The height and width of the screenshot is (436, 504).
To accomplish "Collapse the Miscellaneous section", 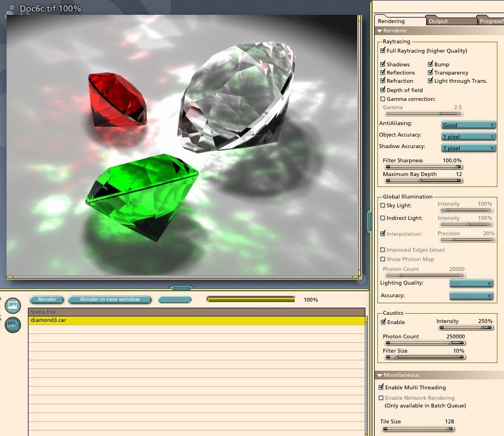I will [x=379, y=375].
